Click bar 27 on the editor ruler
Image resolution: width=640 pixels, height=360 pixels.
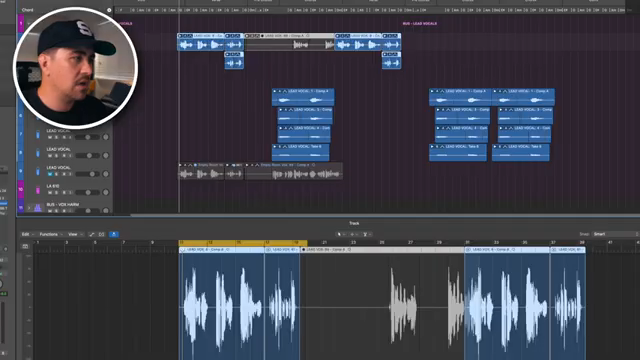pyautogui.click(x=410, y=242)
